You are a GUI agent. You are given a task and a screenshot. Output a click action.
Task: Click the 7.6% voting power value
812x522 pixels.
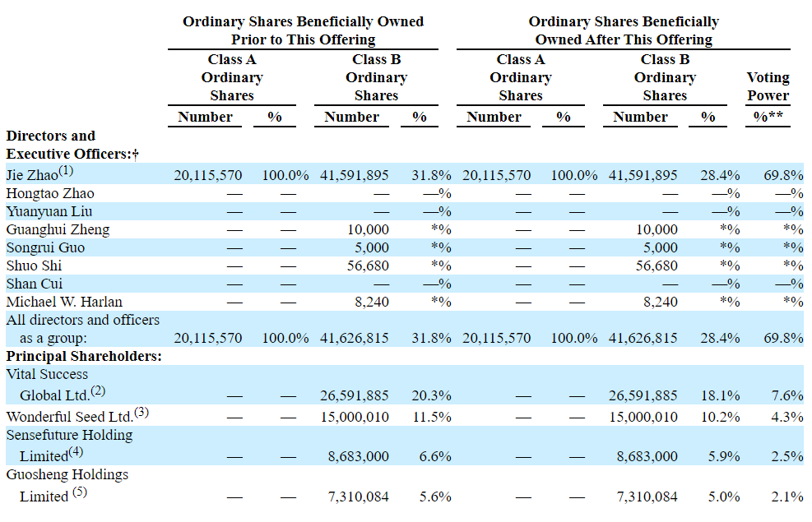[x=787, y=395]
